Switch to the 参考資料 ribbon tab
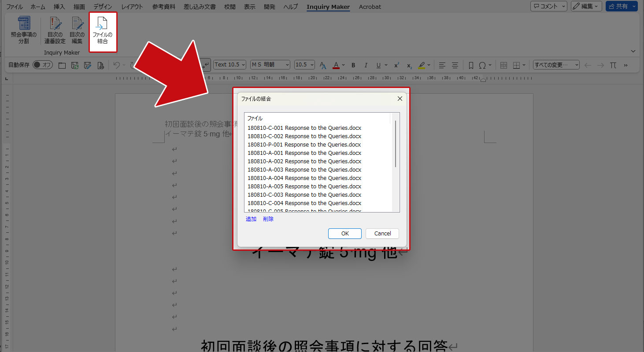Image resolution: width=644 pixels, height=352 pixels. pyautogui.click(x=163, y=7)
